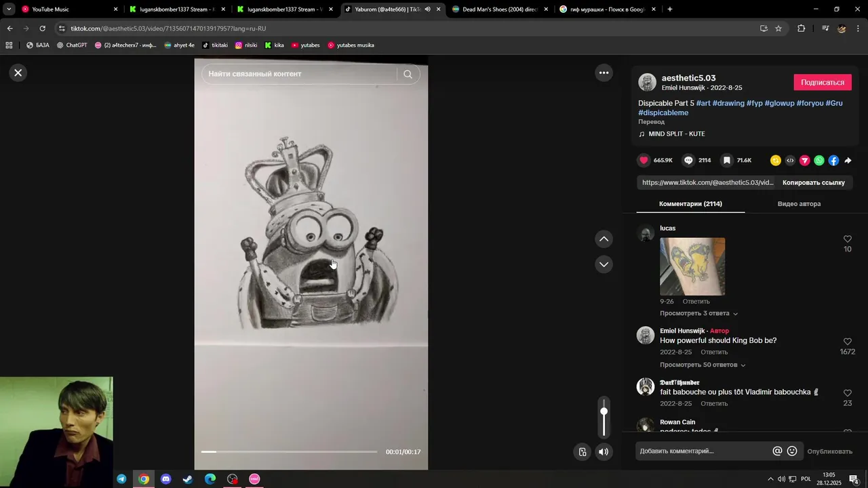
Task: Open Chrome extensions puzzle icon
Action: [x=802, y=28]
